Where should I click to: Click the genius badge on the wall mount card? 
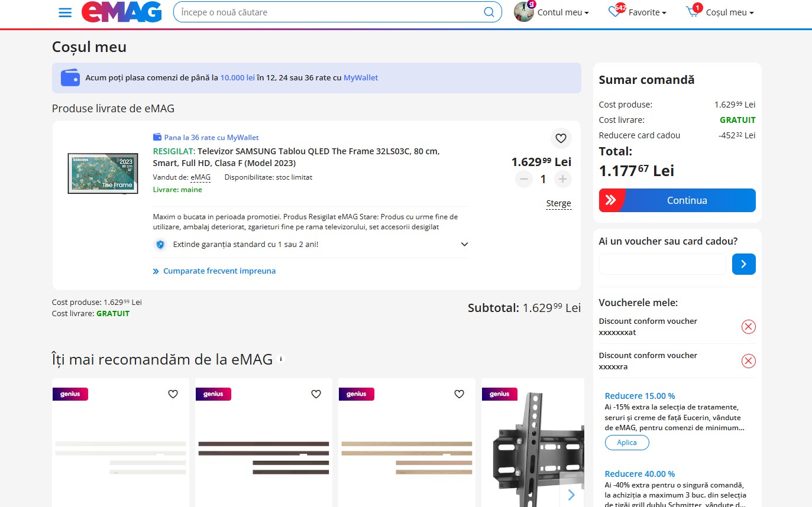[x=500, y=394]
